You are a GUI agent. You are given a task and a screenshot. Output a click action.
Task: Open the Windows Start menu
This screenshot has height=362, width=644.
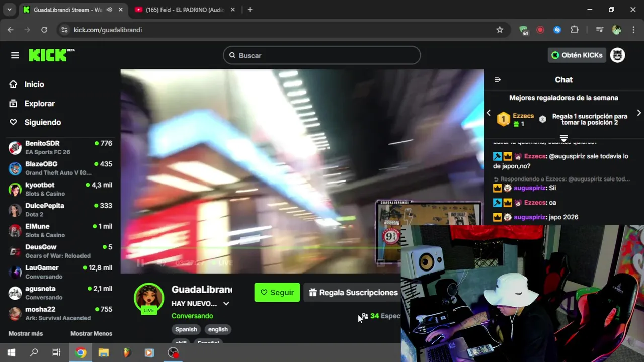click(x=11, y=352)
